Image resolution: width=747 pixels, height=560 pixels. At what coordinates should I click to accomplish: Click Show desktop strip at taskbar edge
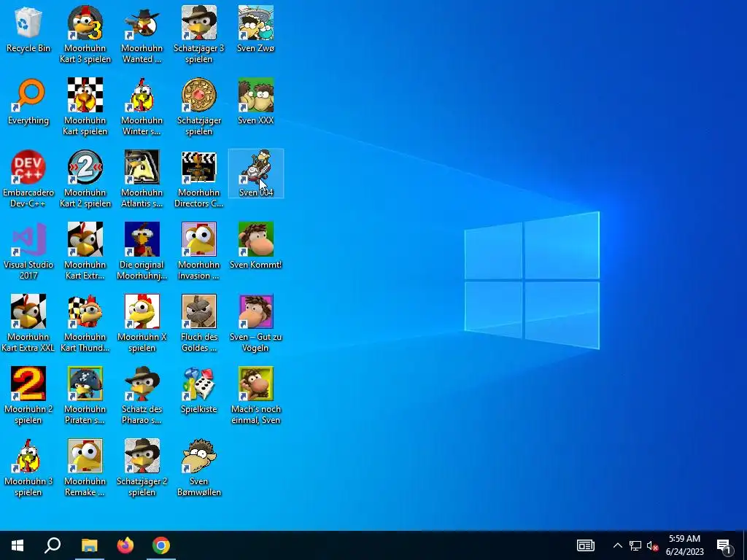coord(745,545)
